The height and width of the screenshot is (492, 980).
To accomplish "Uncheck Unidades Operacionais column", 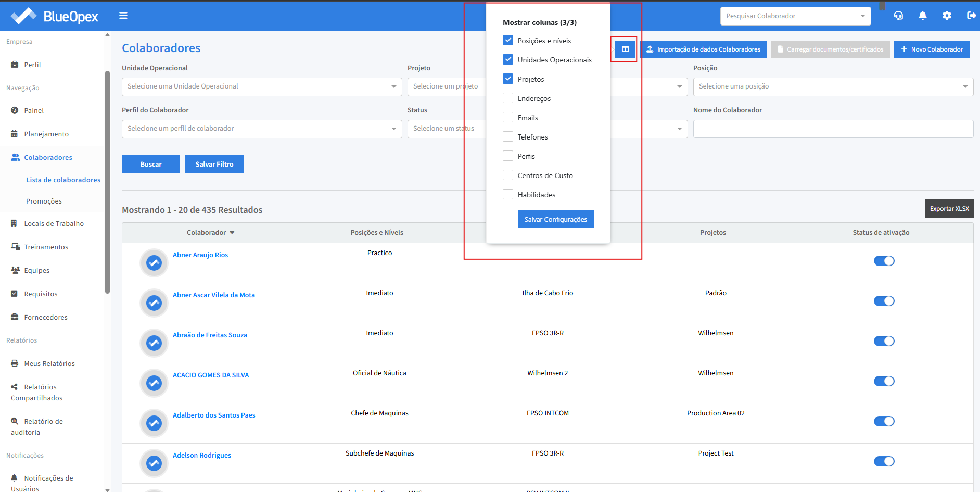I will (x=508, y=59).
